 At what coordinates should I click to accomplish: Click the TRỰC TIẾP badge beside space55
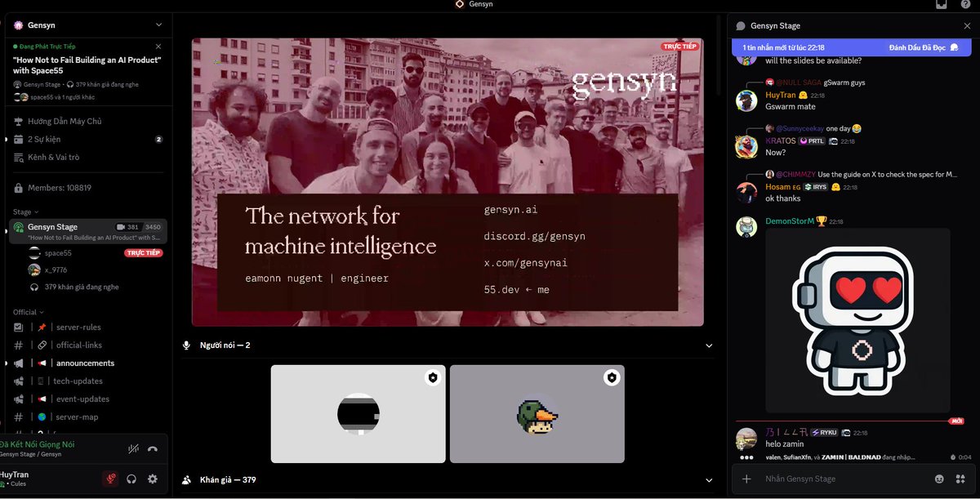tap(143, 253)
